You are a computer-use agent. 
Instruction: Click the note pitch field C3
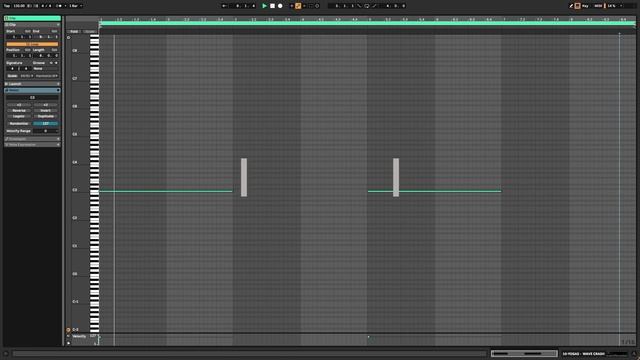pyautogui.click(x=32, y=98)
